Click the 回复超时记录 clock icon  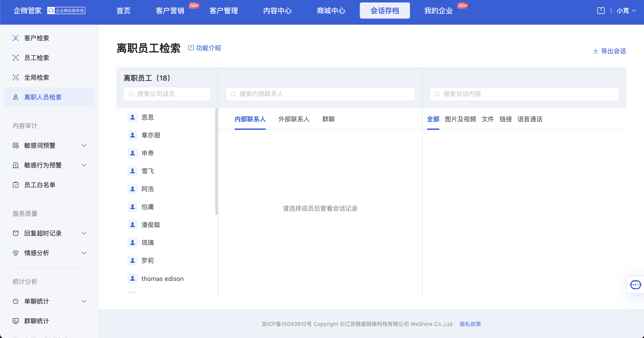[x=16, y=233]
